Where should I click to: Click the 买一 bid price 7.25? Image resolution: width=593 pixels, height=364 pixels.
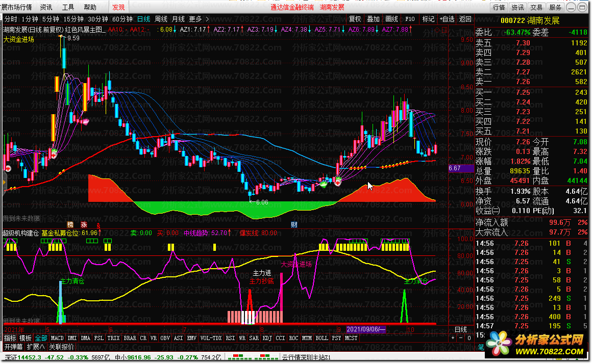tap(523, 92)
